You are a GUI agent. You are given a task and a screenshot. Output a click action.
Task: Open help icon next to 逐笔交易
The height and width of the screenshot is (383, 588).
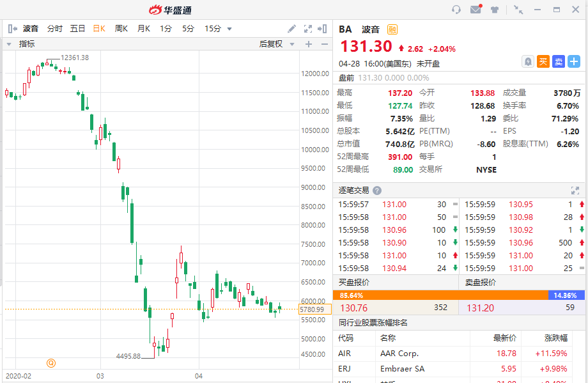377,191
